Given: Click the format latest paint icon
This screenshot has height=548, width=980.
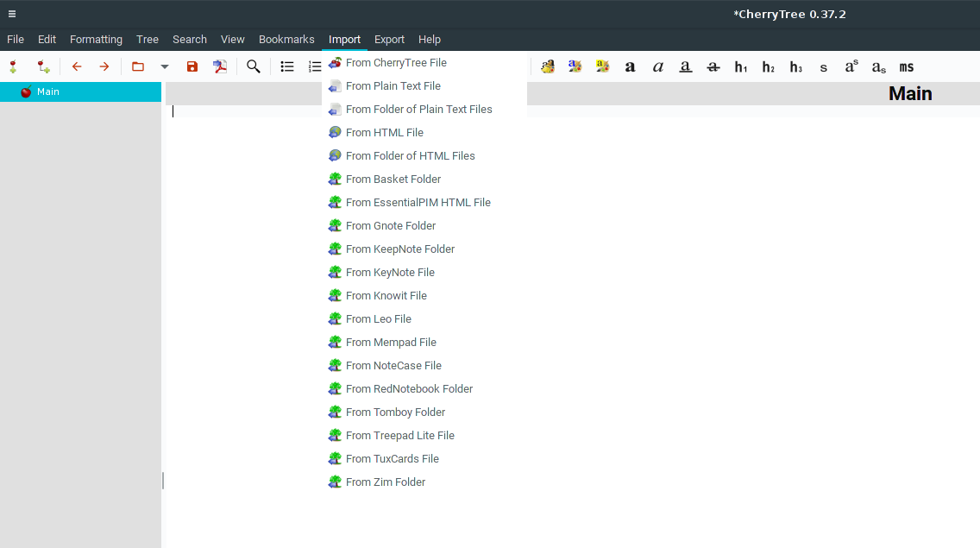Looking at the screenshot, I should click(x=548, y=66).
